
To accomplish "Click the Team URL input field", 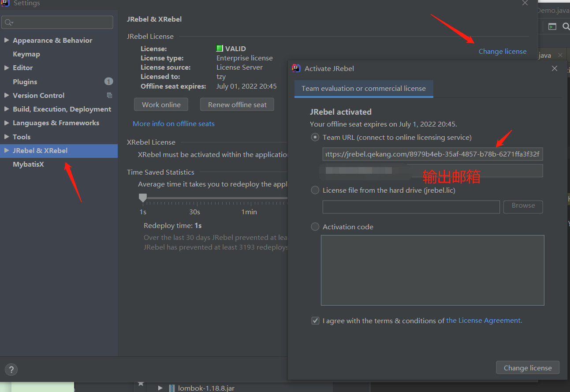I will pos(432,154).
